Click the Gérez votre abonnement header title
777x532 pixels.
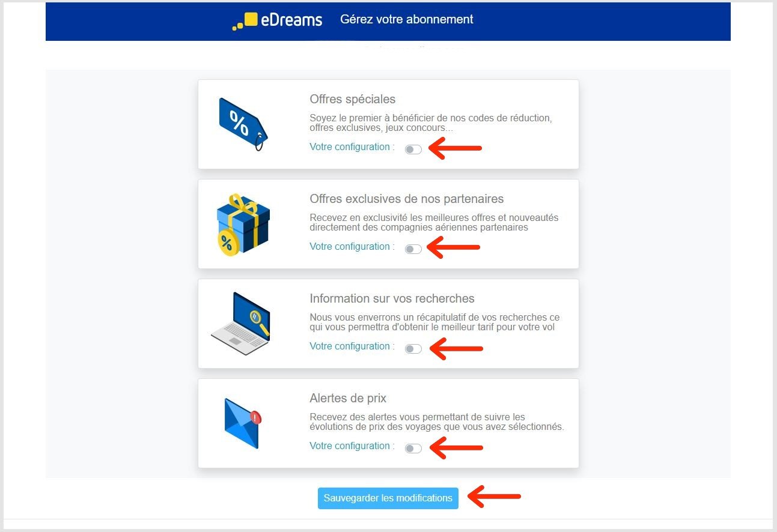point(407,19)
